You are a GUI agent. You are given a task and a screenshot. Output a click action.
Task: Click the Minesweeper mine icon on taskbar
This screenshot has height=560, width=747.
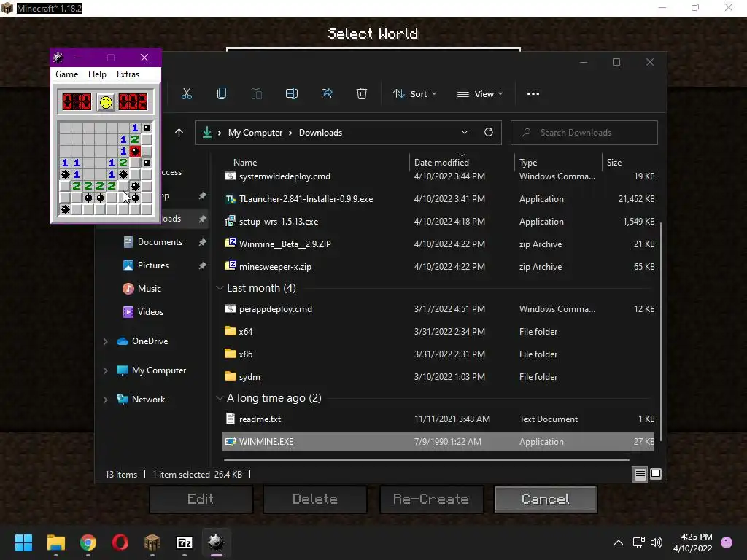click(x=216, y=542)
